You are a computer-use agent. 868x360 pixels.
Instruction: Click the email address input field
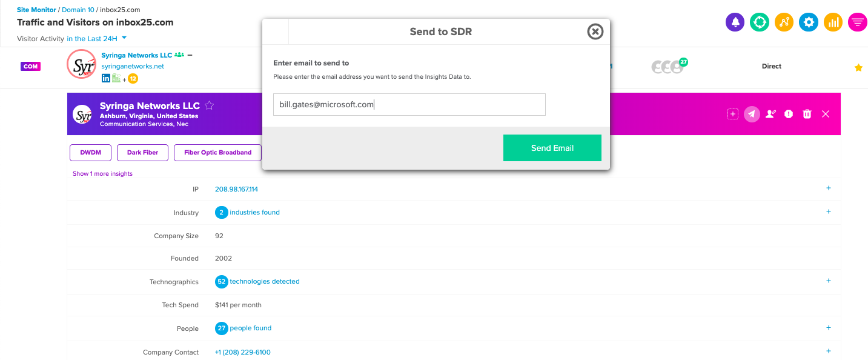point(409,104)
